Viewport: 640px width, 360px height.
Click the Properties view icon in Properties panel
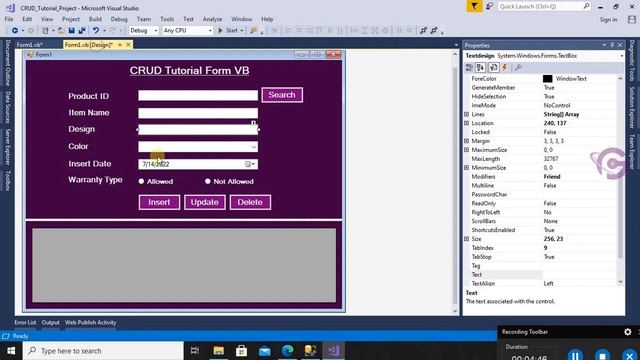click(x=493, y=68)
